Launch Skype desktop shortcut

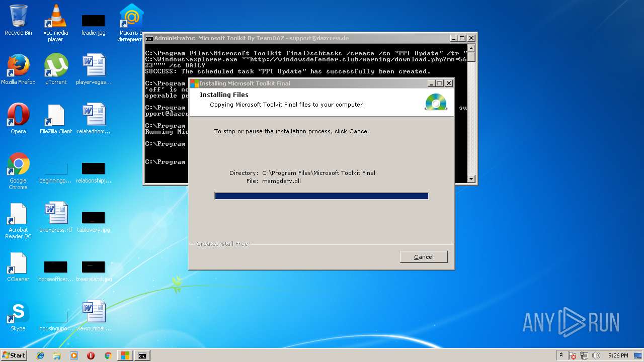click(18, 316)
